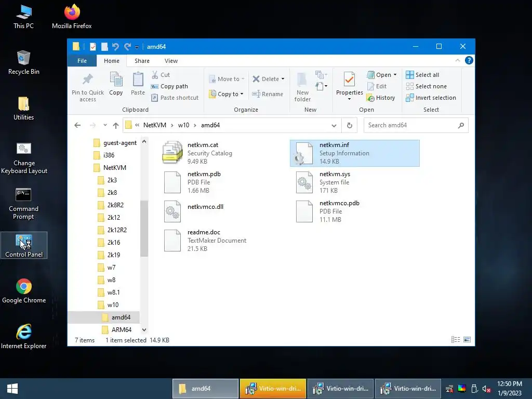Select netkvmco.dll file
The width and height of the screenshot is (532, 399).
click(222, 211)
